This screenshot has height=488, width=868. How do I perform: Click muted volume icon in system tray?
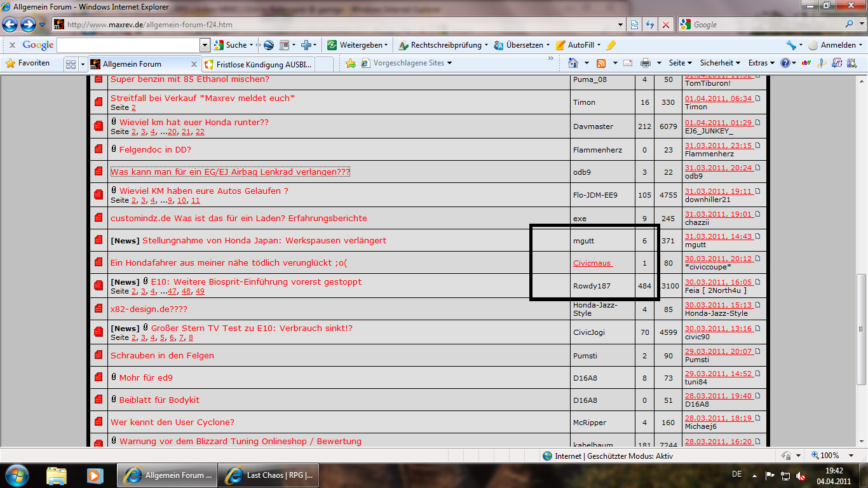click(801, 475)
